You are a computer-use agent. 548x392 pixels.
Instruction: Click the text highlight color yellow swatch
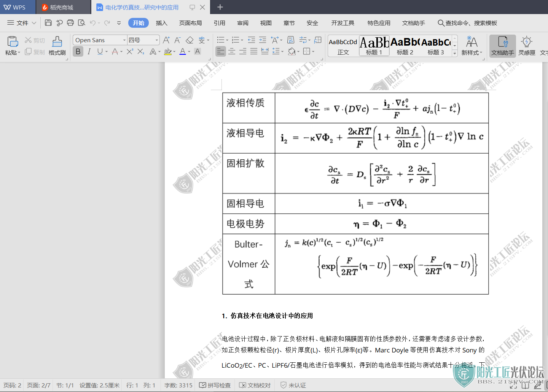[168, 51]
